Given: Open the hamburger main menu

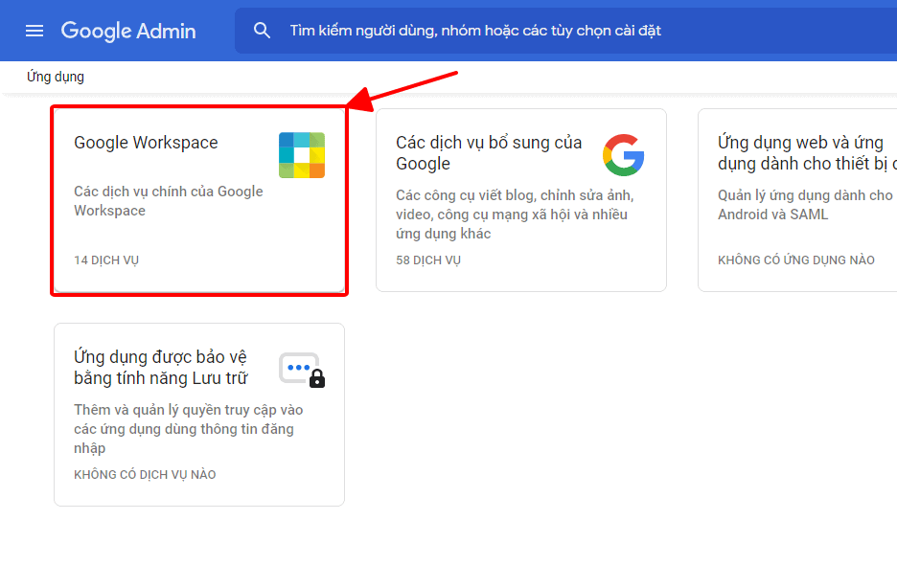Looking at the screenshot, I should click(34, 31).
